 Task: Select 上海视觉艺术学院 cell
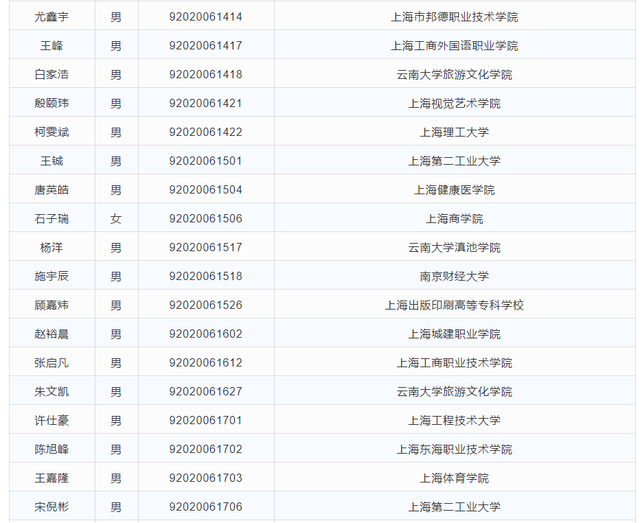coord(454,103)
